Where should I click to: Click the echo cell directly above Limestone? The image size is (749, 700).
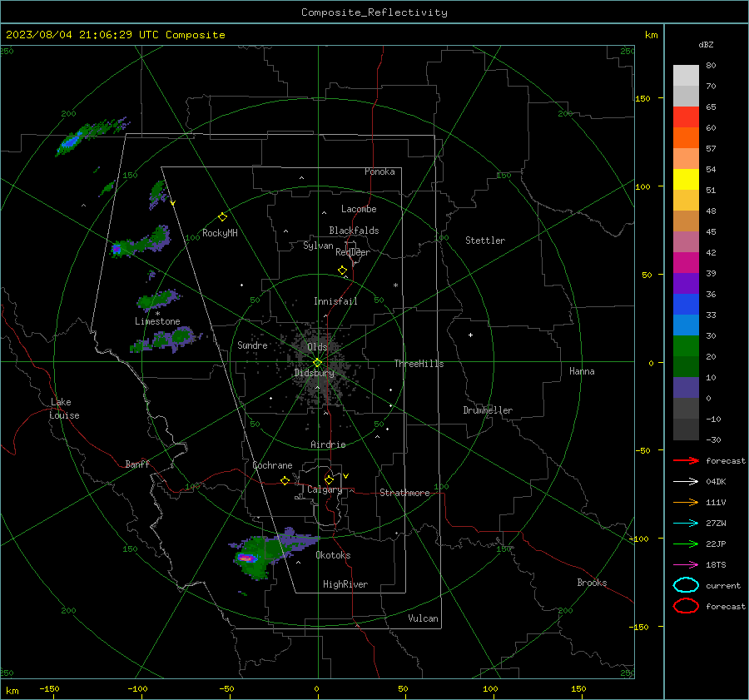(x=157, y=299)
